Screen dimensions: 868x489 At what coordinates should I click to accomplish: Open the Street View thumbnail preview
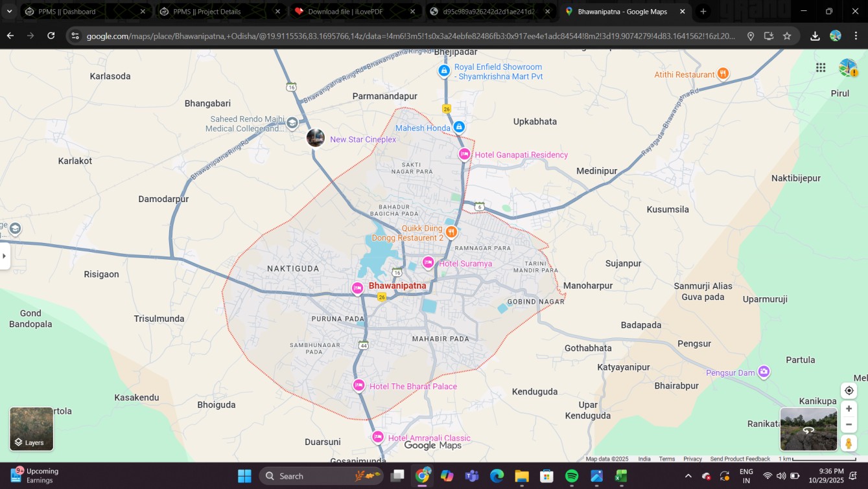tap(808, 429)
